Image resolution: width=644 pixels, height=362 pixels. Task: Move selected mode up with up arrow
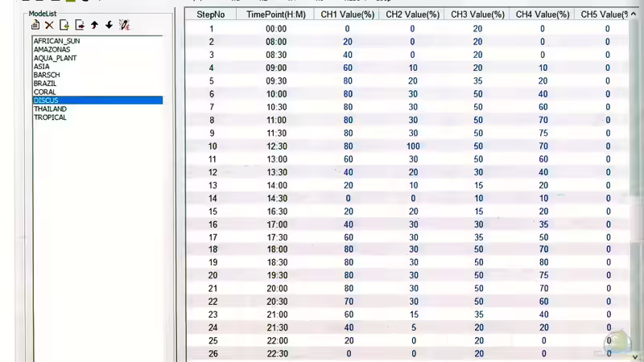[94, 25]
